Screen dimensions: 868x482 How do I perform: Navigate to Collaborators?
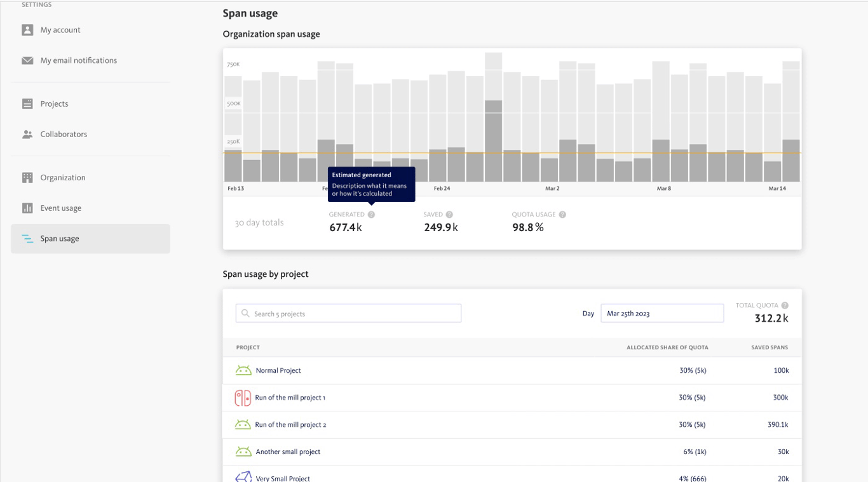pos(64,134)
